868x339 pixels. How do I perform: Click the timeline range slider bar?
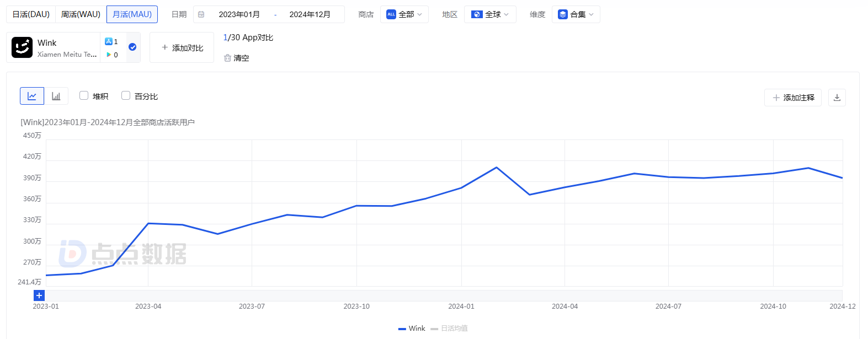441,295
